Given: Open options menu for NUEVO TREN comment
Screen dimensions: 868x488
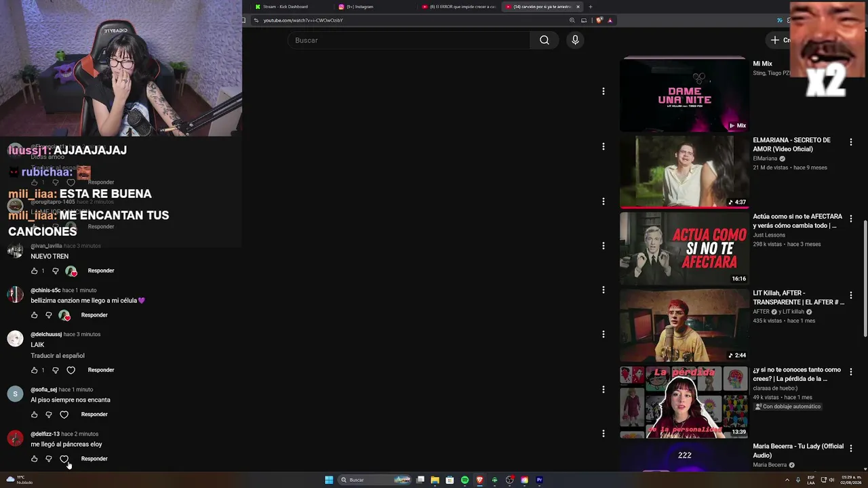Looking at the screenshot, I should pyautogui.click(x=603, y=245).
